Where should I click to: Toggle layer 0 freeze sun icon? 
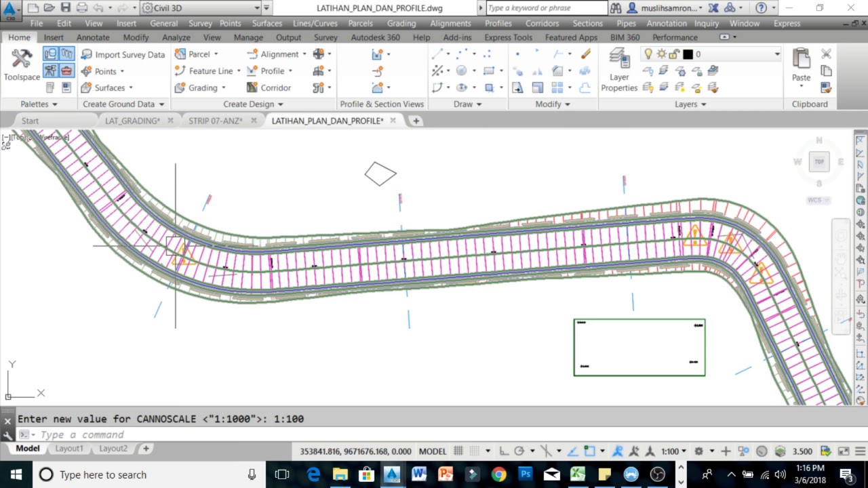(661, 54)
